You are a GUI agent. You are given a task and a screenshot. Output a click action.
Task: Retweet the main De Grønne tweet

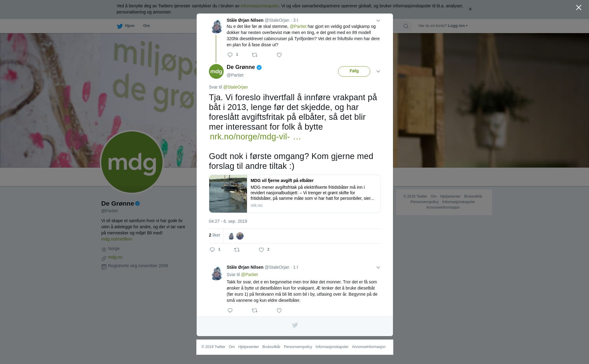pos(237,250)
